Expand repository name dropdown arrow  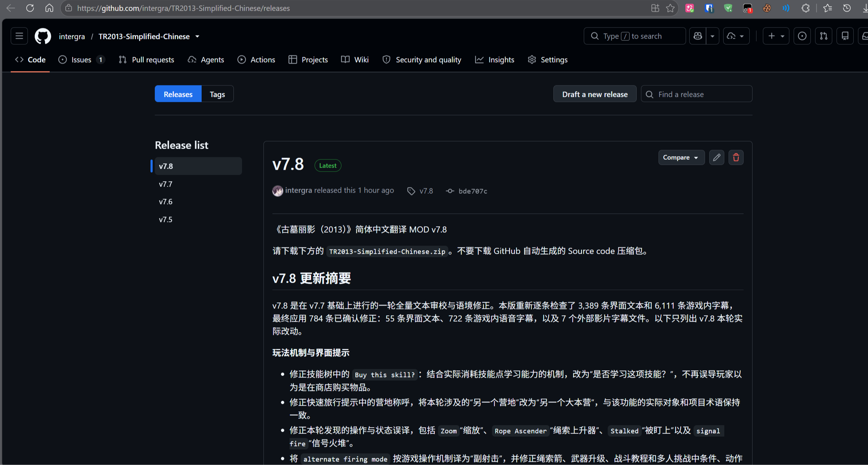point(197,36)
